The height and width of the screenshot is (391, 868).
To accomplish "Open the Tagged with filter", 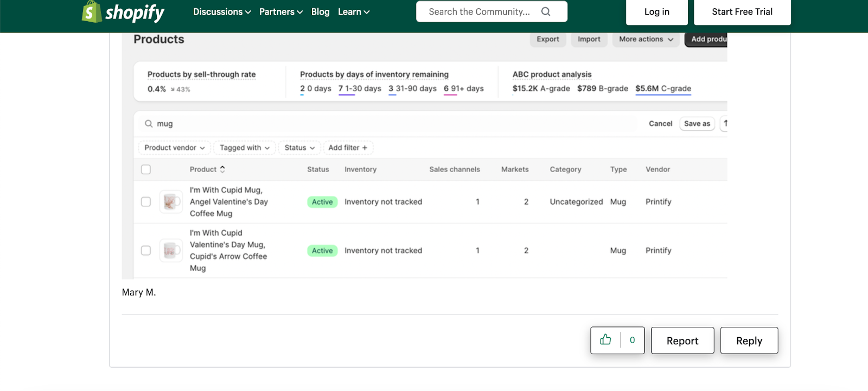I will click(245, 148).
